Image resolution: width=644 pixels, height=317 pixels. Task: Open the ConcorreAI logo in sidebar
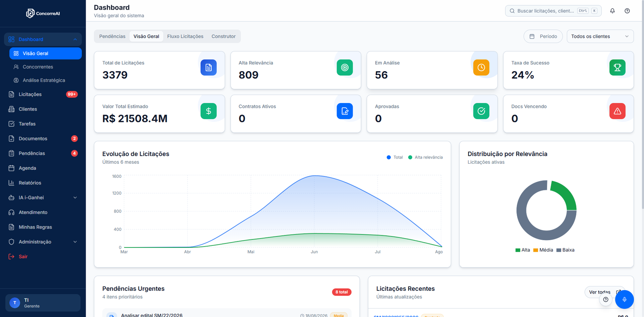click(43, 13)
